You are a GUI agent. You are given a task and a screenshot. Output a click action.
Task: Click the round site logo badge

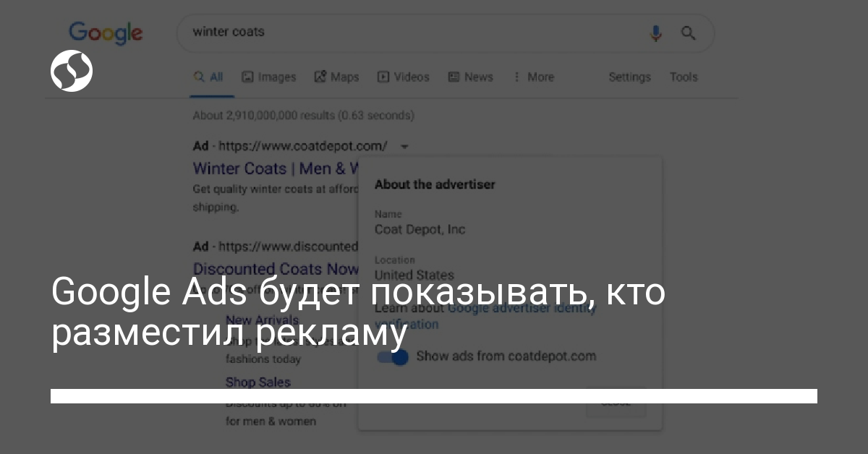[72, 71]
